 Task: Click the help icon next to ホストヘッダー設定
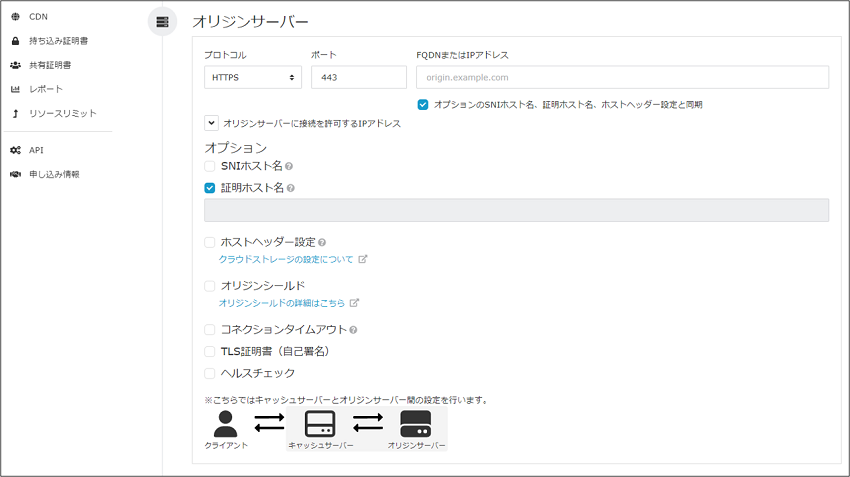(x=322, y=242)
